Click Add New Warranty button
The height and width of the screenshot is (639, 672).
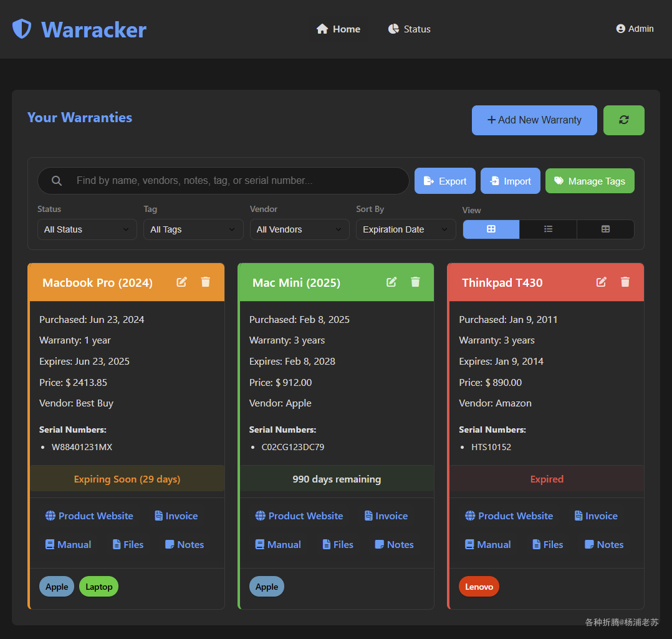pyautogui.click(x=534, y=120)
